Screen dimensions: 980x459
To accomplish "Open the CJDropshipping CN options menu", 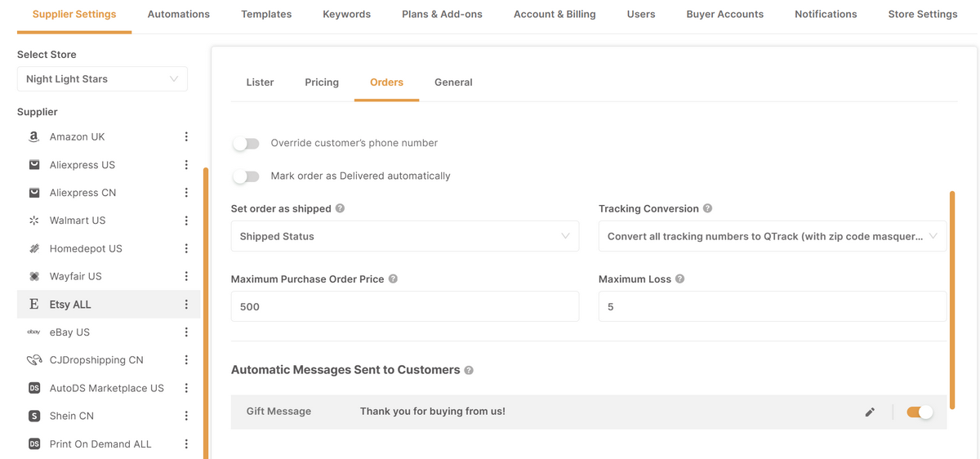I will [x=186, y=360].
